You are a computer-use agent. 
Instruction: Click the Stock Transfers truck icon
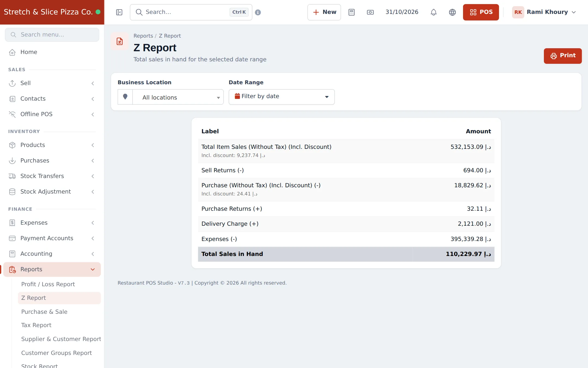coord(12,176)
